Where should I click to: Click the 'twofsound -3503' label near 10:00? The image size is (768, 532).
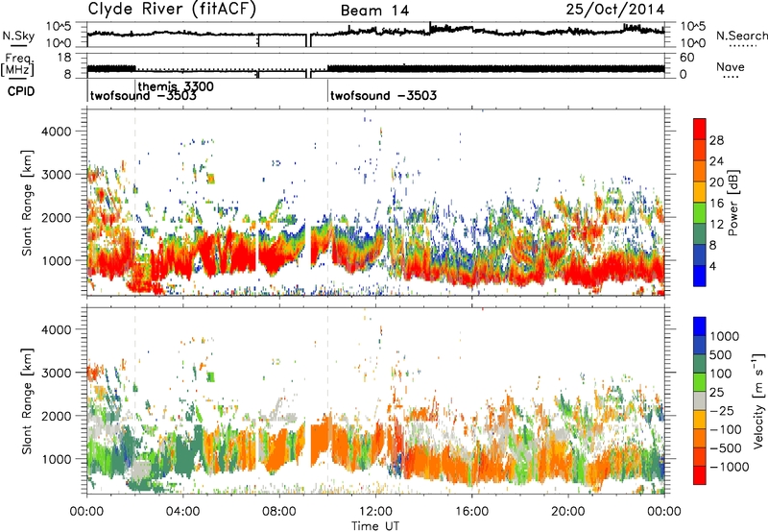[x=383, y=95]
